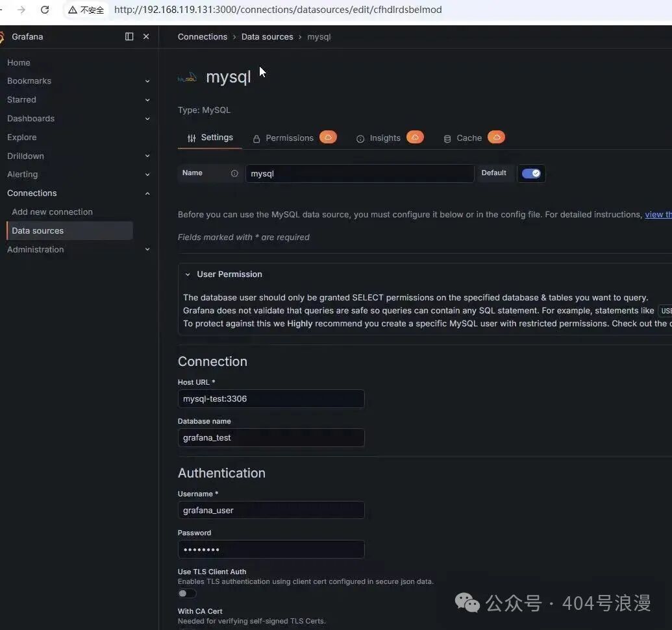The image size is (672, 630).
Task: Collapse the User Permission section
Action: coord(188,274)
